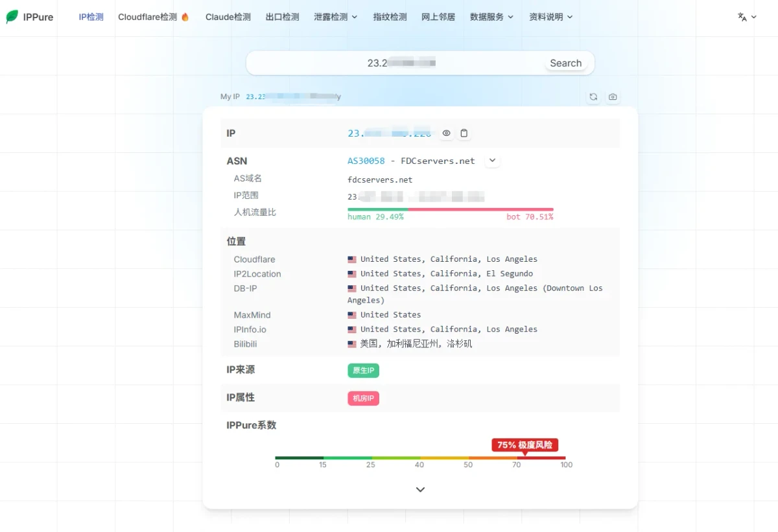
Task: Click the human/bot traffic ratio bar
Action: click(451, 209)
